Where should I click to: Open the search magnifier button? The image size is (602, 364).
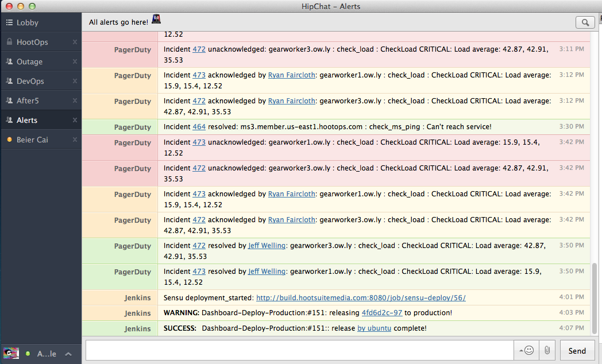(x=585, y=22)
